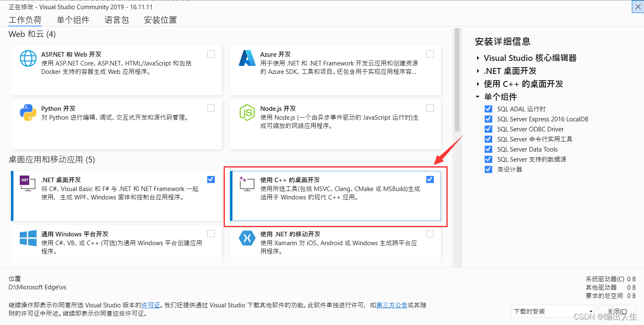The height and width of the screenshot is (325, 644).
Task: Click the 安装详细信息 panel heading
Action: [x=502, y=41]
